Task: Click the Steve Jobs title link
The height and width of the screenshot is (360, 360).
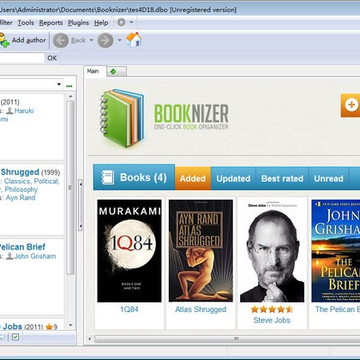Action: 272,320
